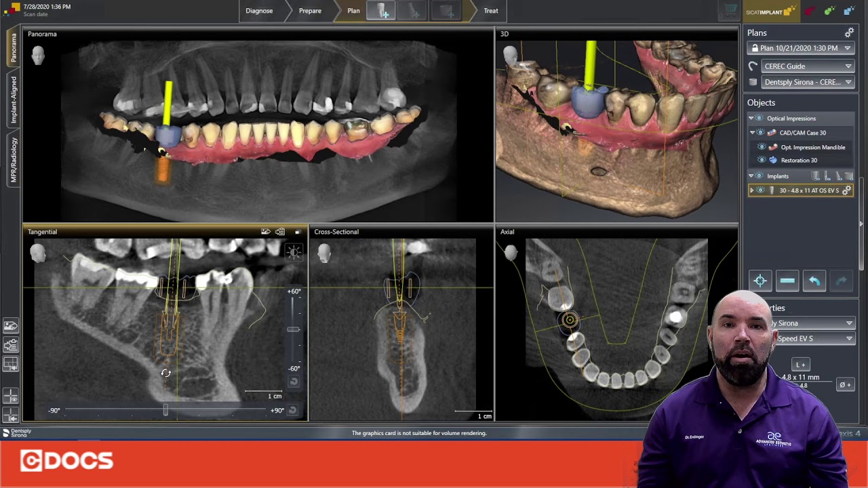Toggle sleeve display icon in Implants row
Viewport: 868px width, 488px height.
click(x=849, y=176)
